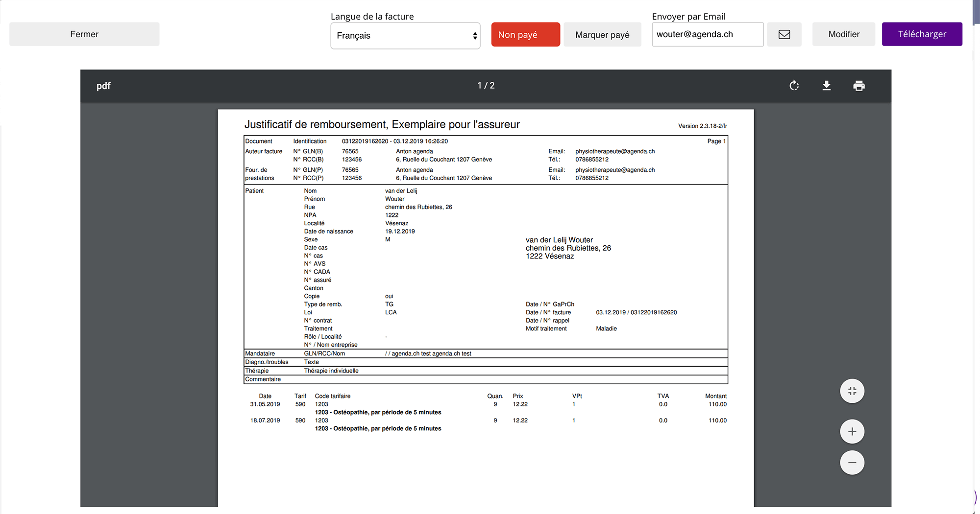Screen dimensions: 980x514
Task: Toggle the Non payé status
Action: [x=525, y=35]
